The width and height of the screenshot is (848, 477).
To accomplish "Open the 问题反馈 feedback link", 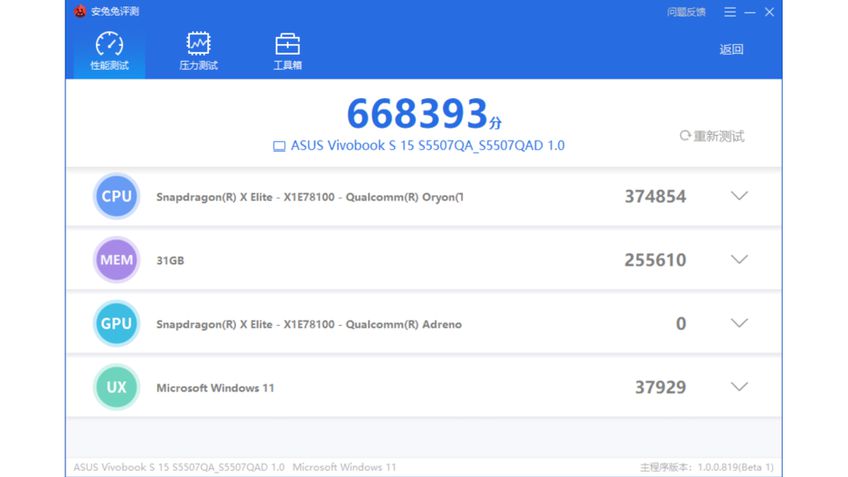I will (x=686, y=12).
